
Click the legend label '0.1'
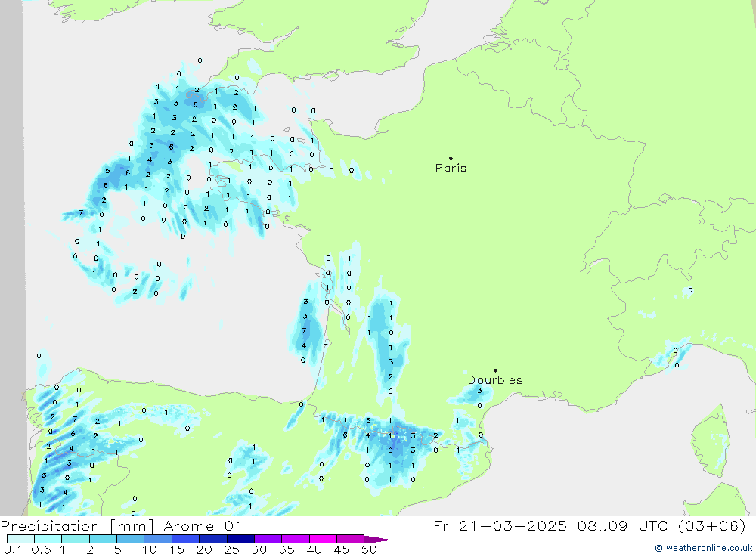[13, 549]
